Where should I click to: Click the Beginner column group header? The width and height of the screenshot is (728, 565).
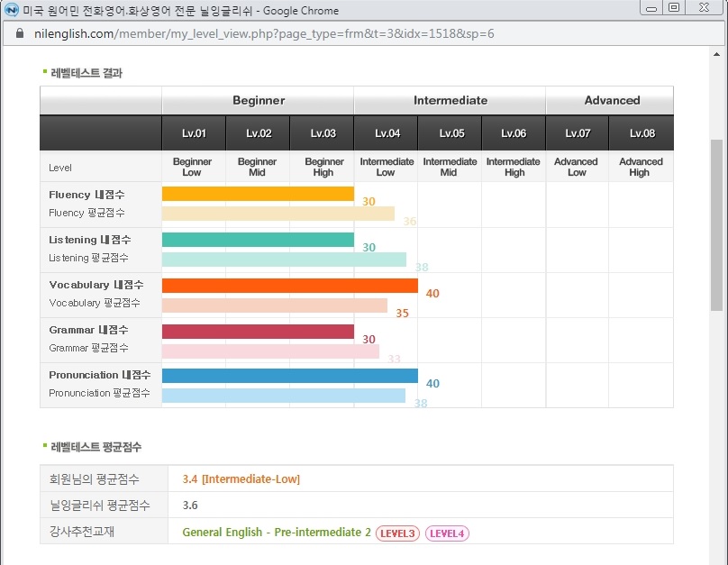[x=259, y=100]
